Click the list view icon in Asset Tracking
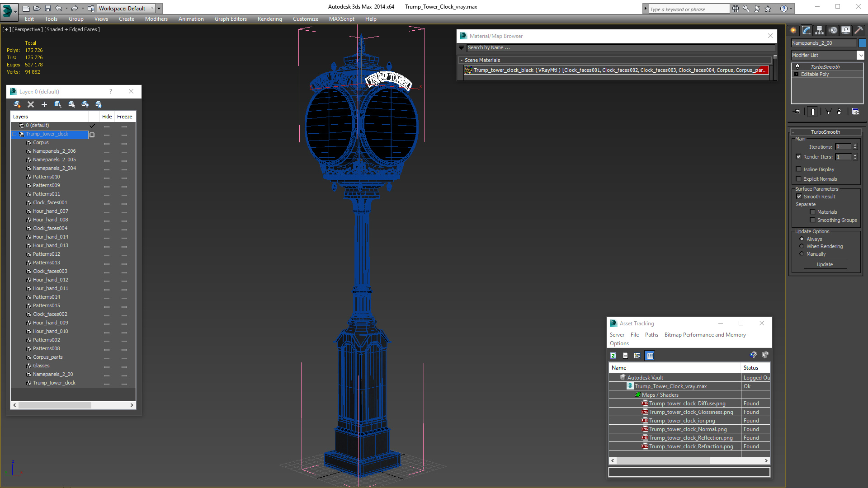The height and width of the screenshot is (488, 868). tap(625, 356)
